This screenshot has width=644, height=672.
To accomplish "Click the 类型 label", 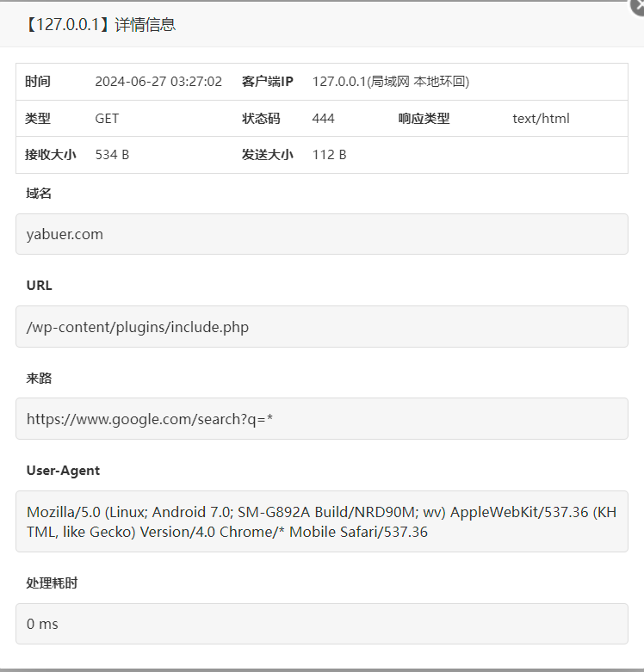I will point(38,118).
